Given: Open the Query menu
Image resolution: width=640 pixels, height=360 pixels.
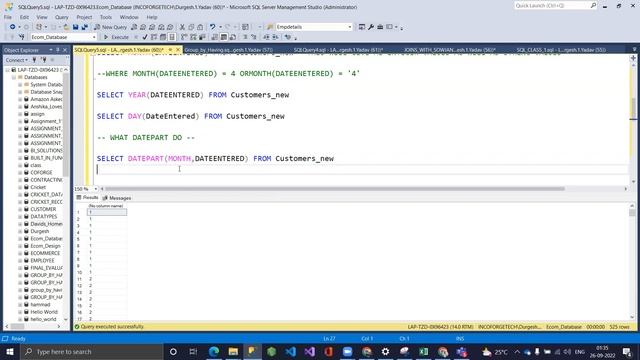Looking at the screenshot, I should point(62,17).
